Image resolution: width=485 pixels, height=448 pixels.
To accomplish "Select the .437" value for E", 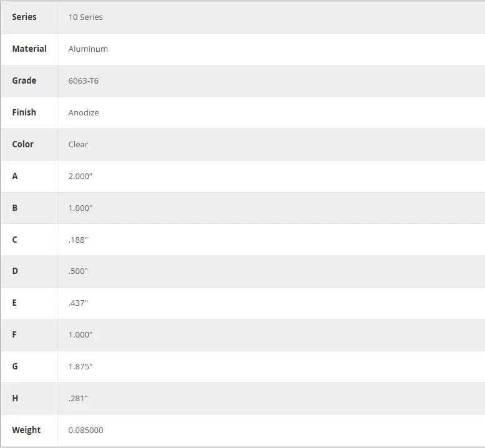I will [78, 303].
